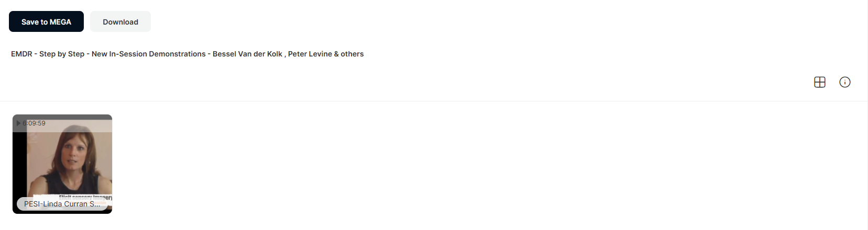Image resolution: width=868 pixels, height=230 pixels.
Task: Click the "Peter Levine & others" part of the title
Action: 326,54
